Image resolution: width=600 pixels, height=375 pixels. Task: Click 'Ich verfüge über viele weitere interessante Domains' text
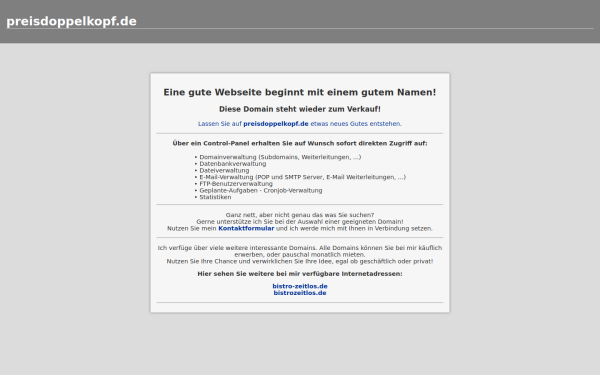coord(300,251)
